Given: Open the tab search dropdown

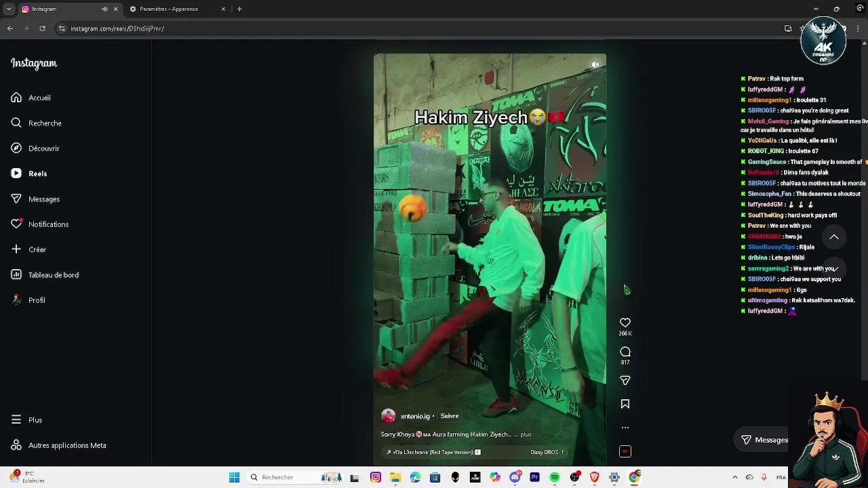Looking at the screenshot, I should tap(9, 9).
